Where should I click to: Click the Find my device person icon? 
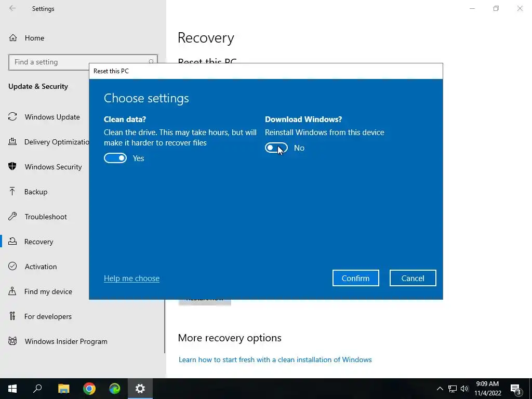tap(12, 291)
